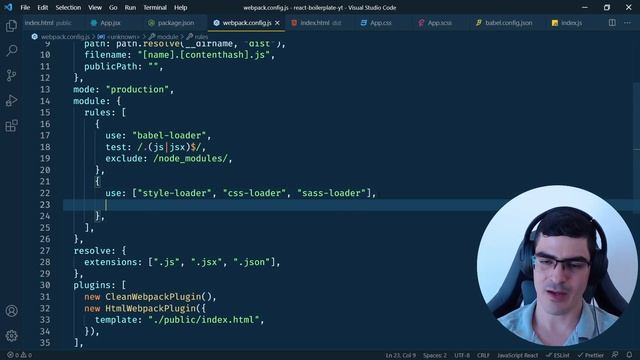This screenshot has width=640, height=360.
Task: Click the "babel-loader" string on line 17
Action: (x=169, y=136)
